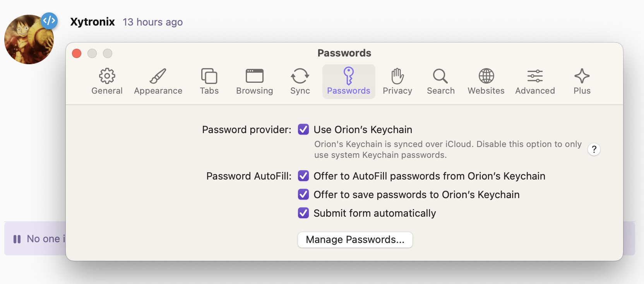Disable Use Orion's Keychain checkbox
This screenshot has width=644, height=284.
click(x=303, y=130)
